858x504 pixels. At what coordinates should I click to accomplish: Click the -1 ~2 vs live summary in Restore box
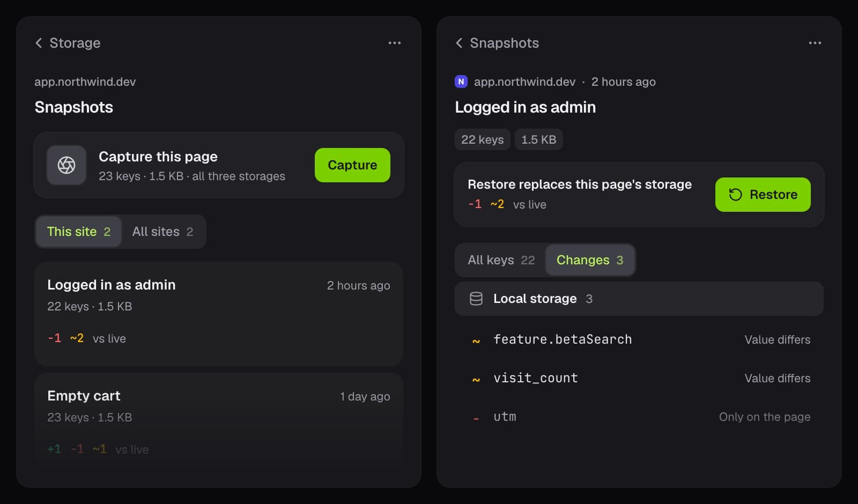507,204
